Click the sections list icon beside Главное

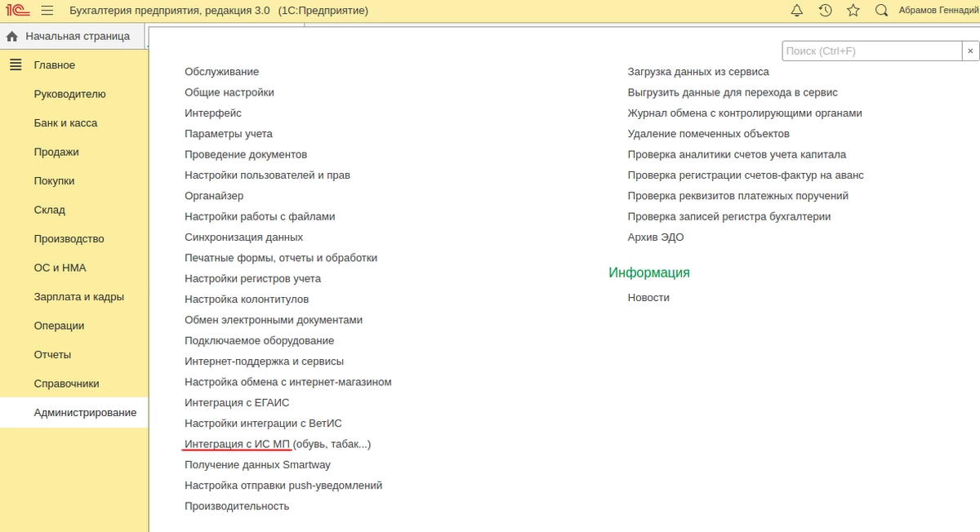[x=16, y=65]
